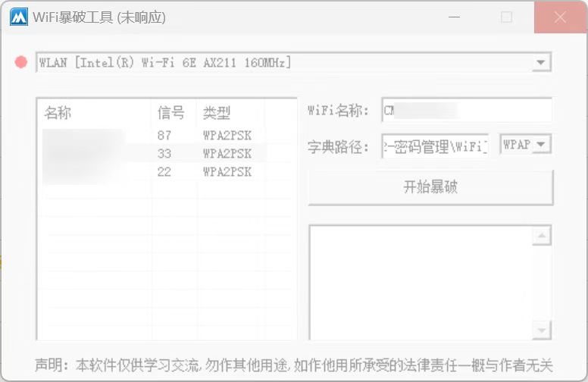Select the network row with signal 87

[x=167, y=135]
